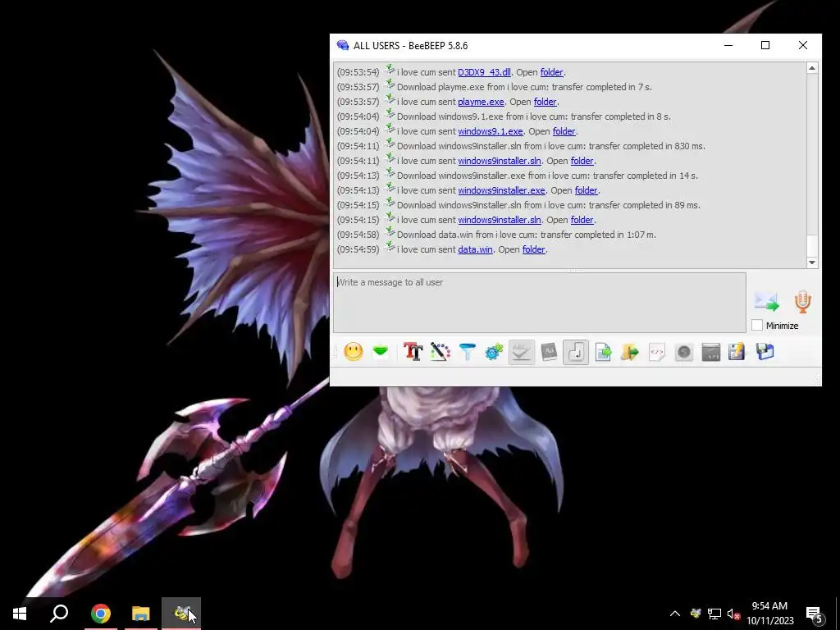This screenshot has width=840, height=630.
Task: Open the chat font selector (TT icon)
Action: click(x=413, y=352)
